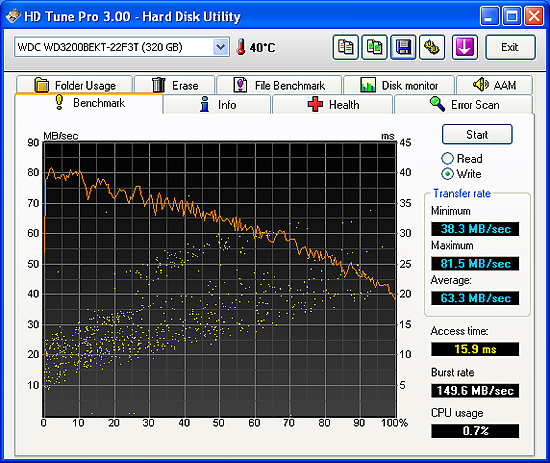Click the benchmark graph area

point(220,279)
